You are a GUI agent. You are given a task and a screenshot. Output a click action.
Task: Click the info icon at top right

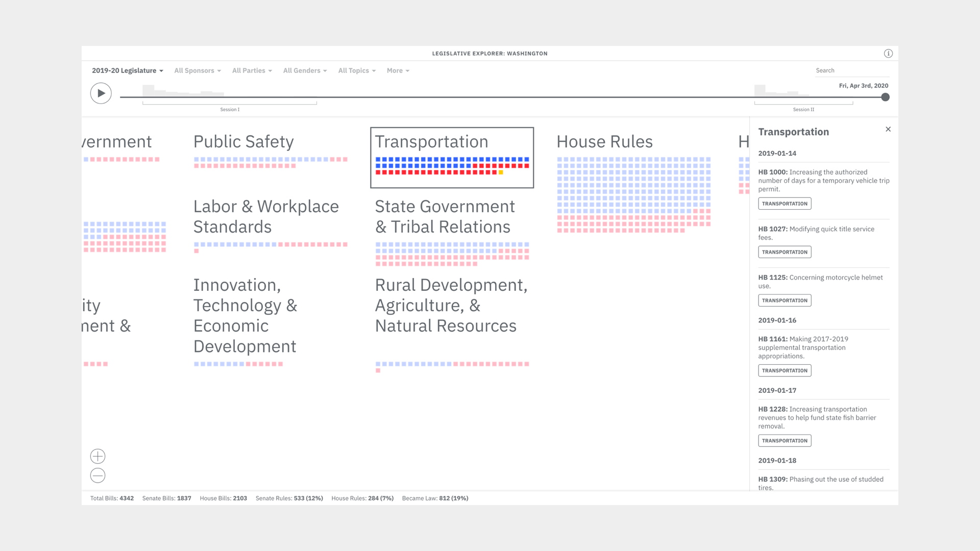point(888,54)
